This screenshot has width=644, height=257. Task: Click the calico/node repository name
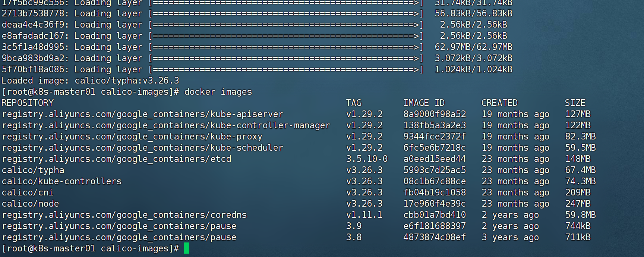pyautogui.click(x=30, y=204)
